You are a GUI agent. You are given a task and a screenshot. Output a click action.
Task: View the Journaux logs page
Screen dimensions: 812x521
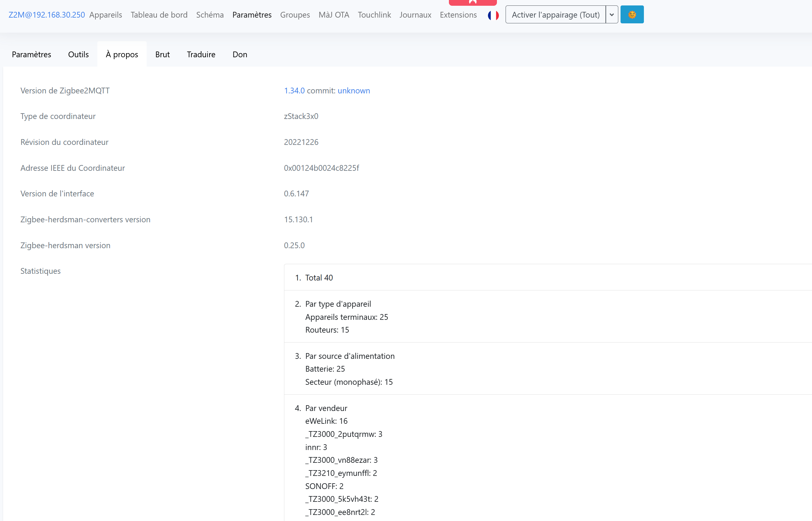(415, 15)
